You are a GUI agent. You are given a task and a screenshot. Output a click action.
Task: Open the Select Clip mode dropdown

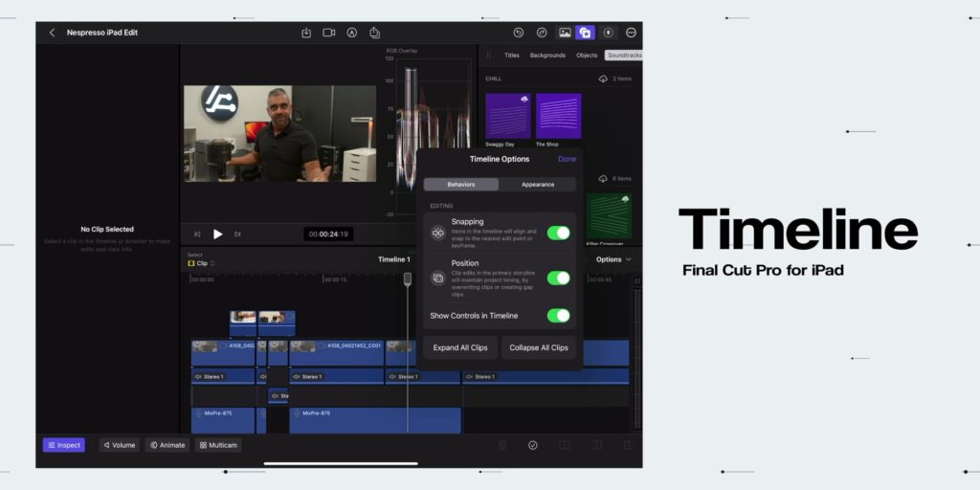point(201,263)
